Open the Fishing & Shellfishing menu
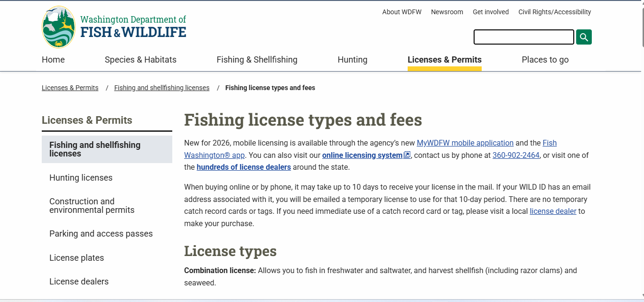The width and height of the screenshot is (644, 302). (x=257, y=60)
